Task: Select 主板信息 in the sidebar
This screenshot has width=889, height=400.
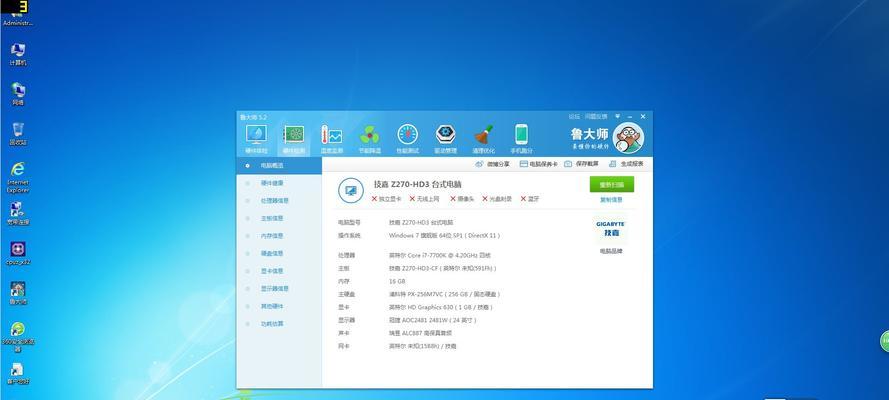Action: (279, 218)
